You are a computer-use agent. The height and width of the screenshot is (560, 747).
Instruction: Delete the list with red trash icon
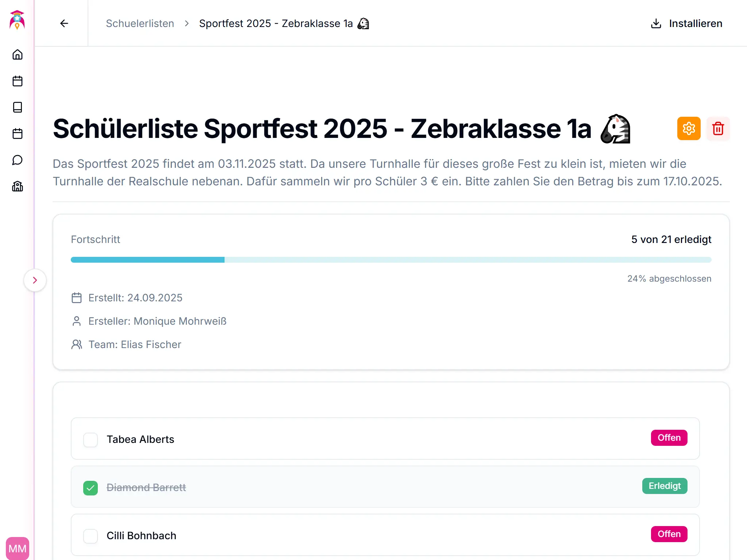(x=718, y=128)
